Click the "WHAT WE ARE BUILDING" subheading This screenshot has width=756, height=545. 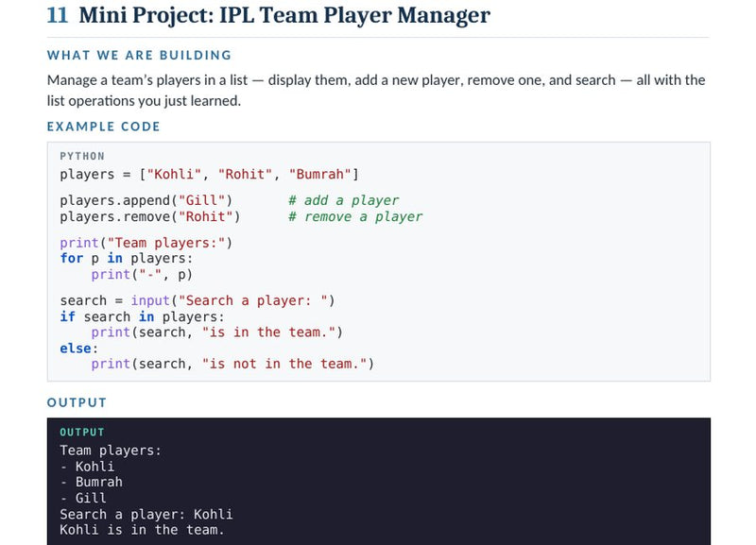139,55
